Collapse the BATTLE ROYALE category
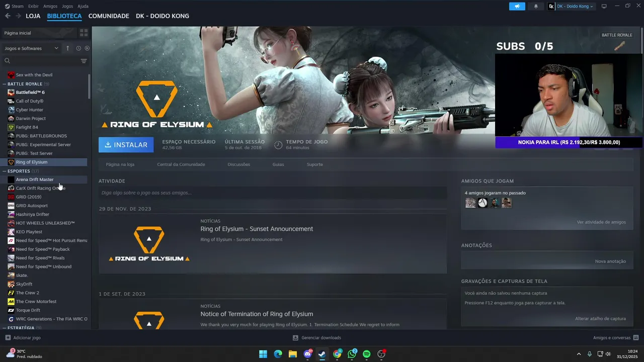The height and width of the screenshot is (362, 644). pos(5,84)
